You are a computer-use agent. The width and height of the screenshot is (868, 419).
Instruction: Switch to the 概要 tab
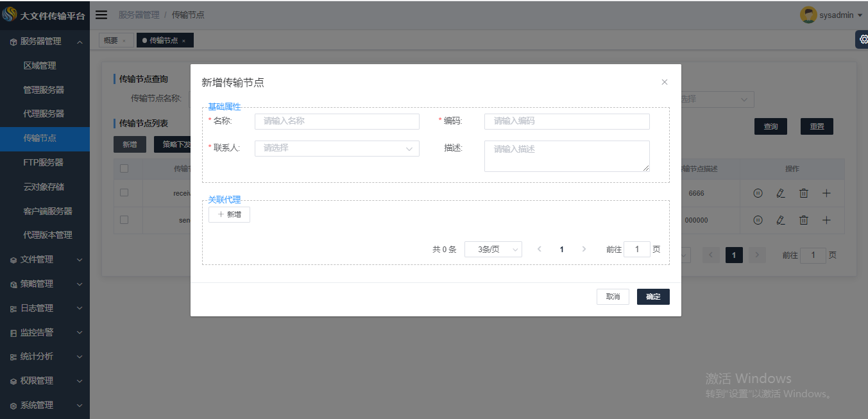[111, 40]
